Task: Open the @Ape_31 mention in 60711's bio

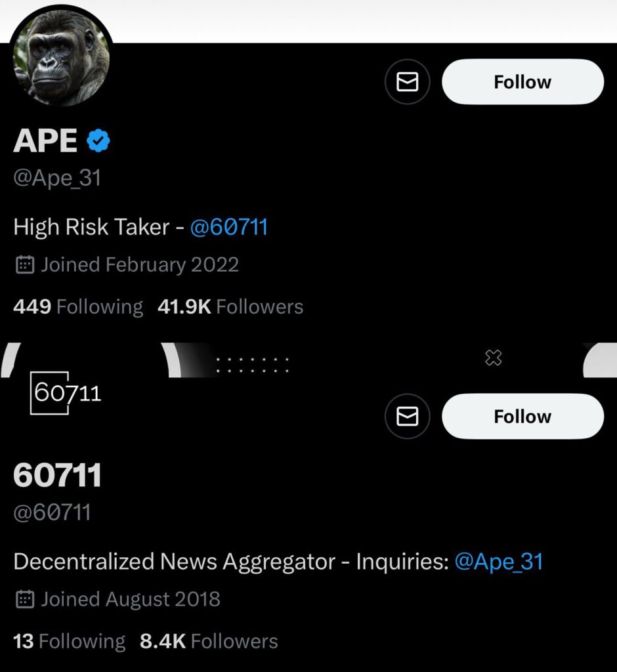Action: [x=499, y=562]
